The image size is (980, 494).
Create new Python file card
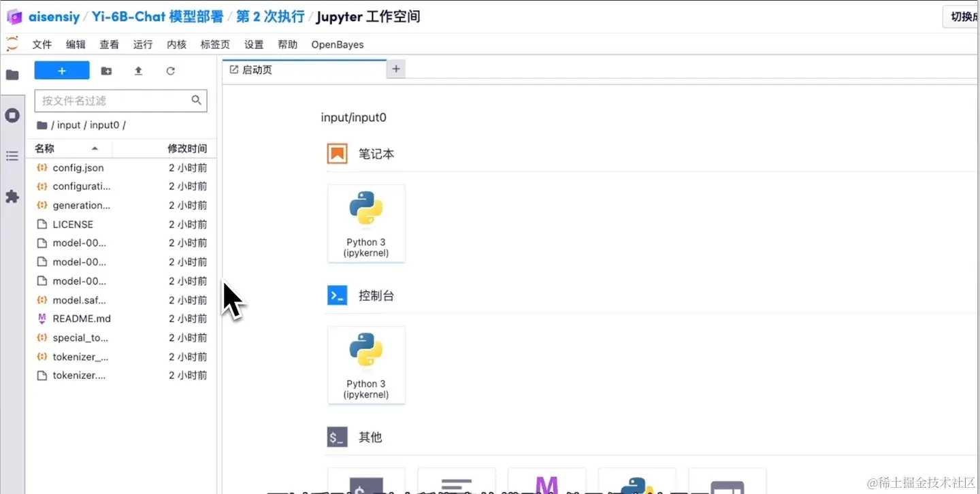[637, 481]
